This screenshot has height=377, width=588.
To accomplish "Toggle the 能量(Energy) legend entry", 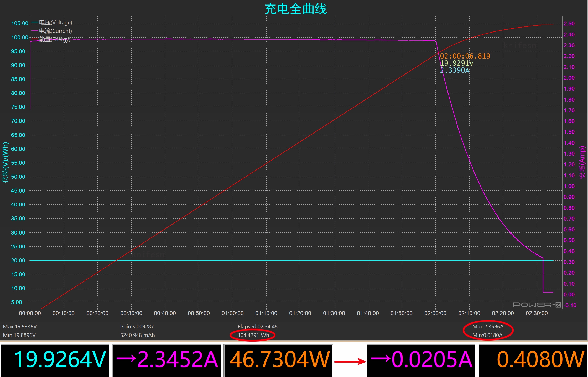I will coord(55,39).
